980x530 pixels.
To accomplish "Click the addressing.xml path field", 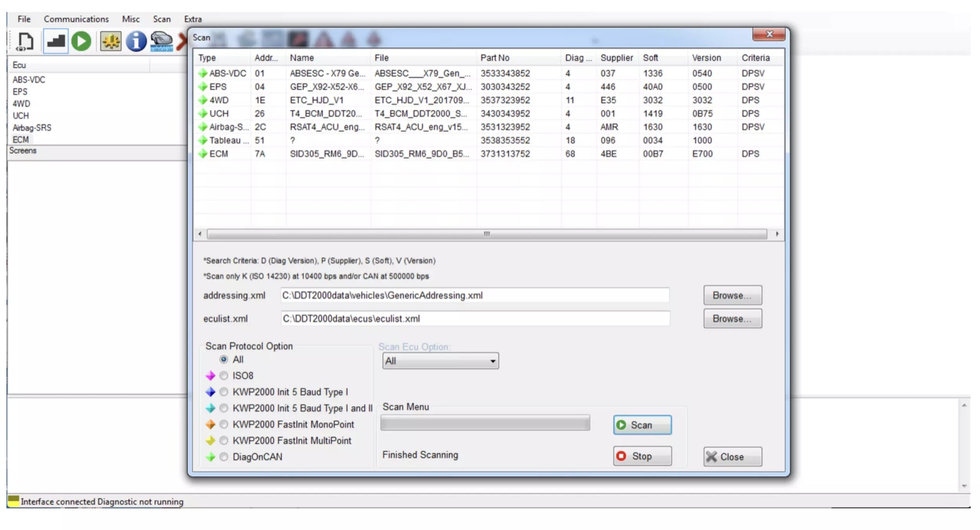I will pos(474,296).
